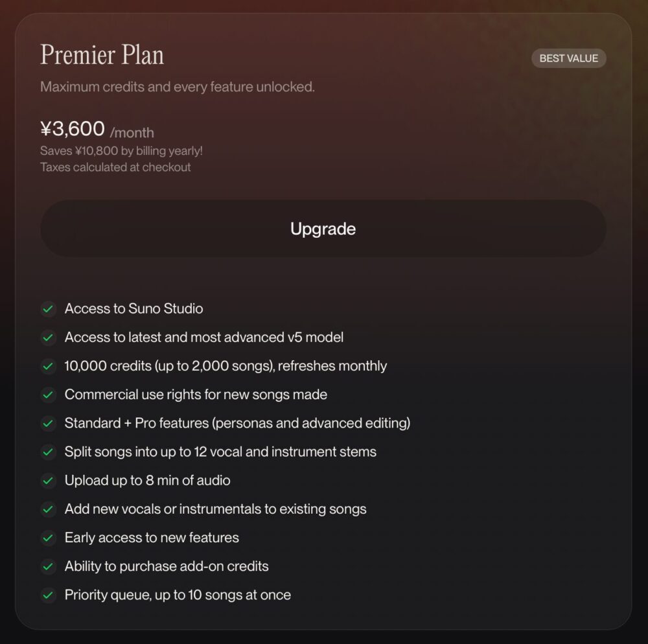This screenshot has height=644, width=648.
Task: Click the Premier Plan heading
Action: 102,55
